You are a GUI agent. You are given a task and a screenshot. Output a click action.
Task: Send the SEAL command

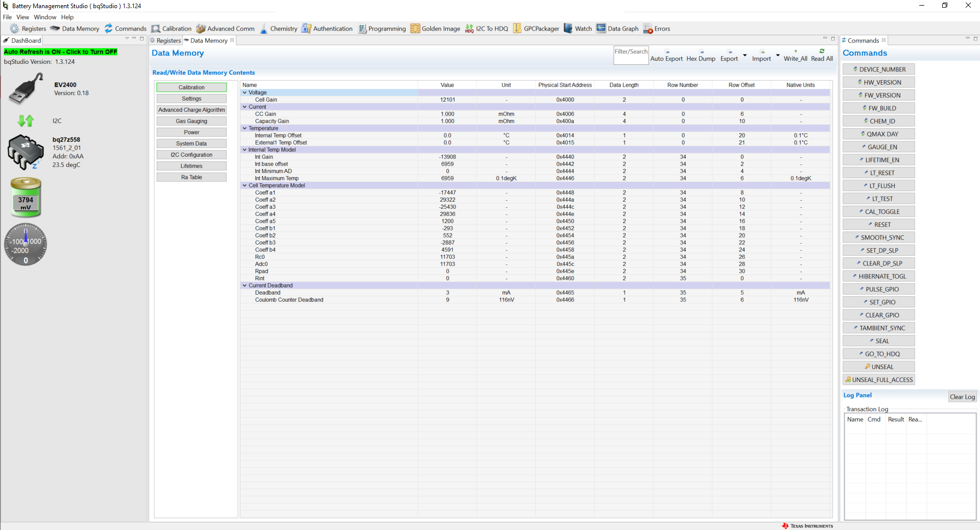(x=879, y=341)
